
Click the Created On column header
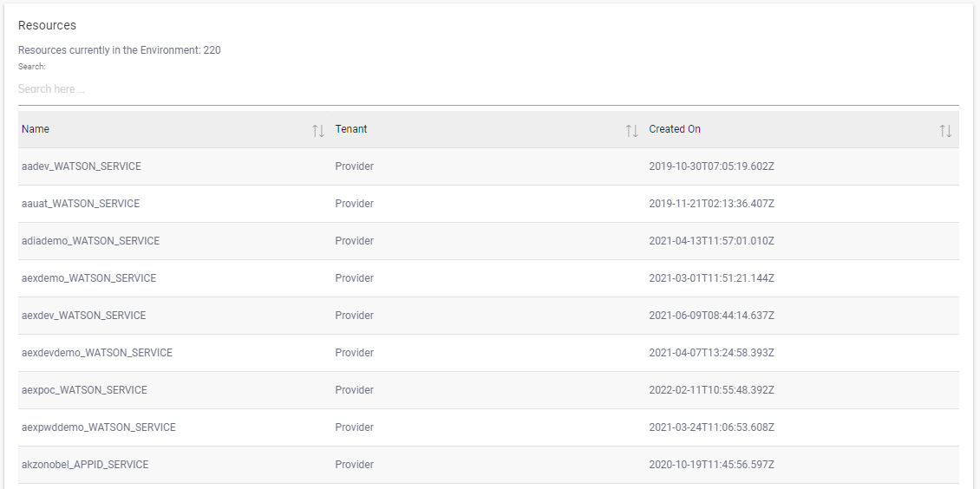click(x=675, y=129)
